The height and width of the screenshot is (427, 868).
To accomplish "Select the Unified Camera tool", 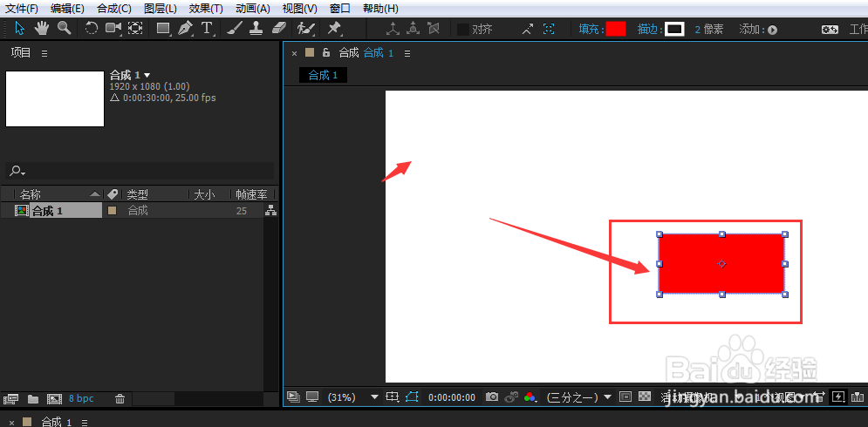I will point(113,28).
